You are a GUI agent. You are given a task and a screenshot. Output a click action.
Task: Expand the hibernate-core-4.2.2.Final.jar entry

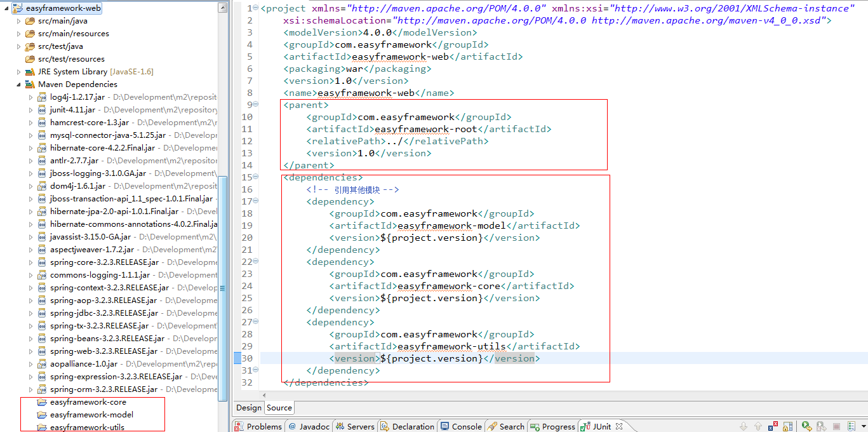pos(30,148)
